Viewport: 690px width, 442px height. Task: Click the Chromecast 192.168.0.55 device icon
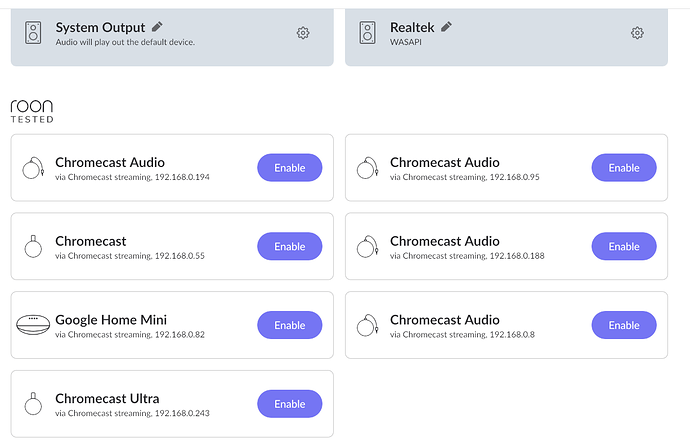coord(33,246)
